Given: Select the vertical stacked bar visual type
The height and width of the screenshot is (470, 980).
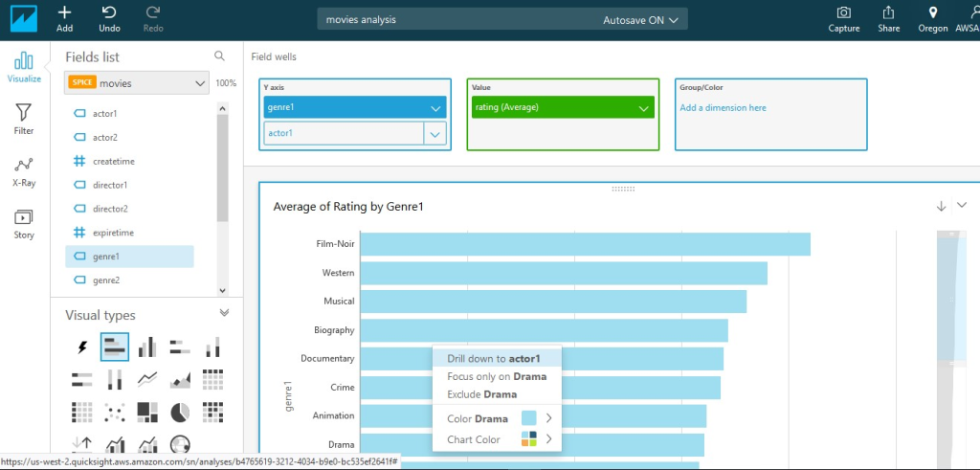Looking at the screenshot, I should point(213,347).
